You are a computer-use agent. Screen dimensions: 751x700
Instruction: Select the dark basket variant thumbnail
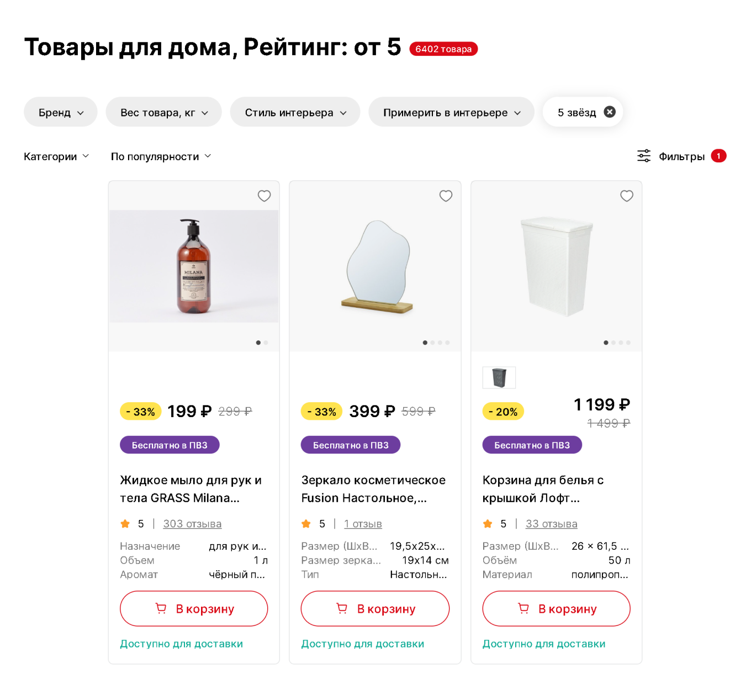point(499,377)
